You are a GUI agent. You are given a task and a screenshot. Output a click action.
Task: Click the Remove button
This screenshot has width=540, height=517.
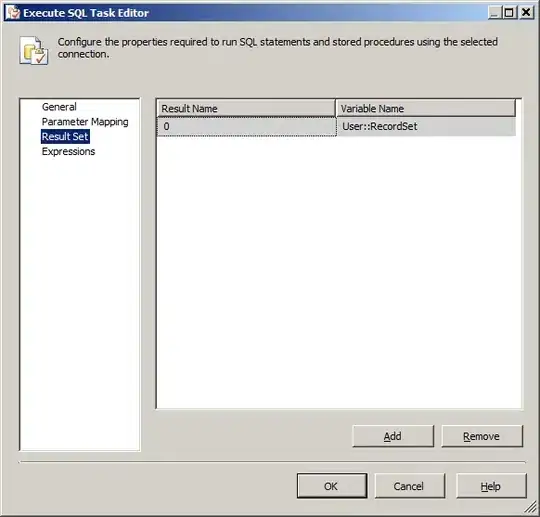click(x=481, y=436)
